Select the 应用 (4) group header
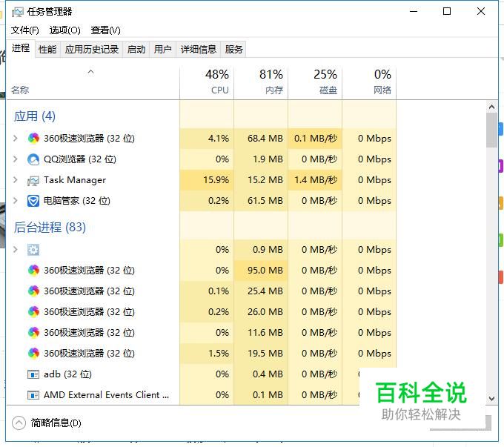The image size is (504, 447). pos(34,116)
